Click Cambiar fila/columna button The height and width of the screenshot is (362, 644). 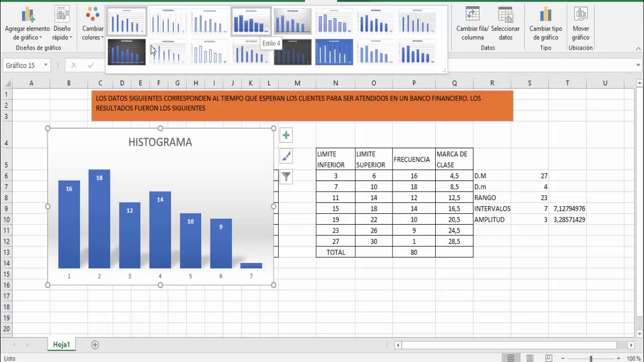472,24
